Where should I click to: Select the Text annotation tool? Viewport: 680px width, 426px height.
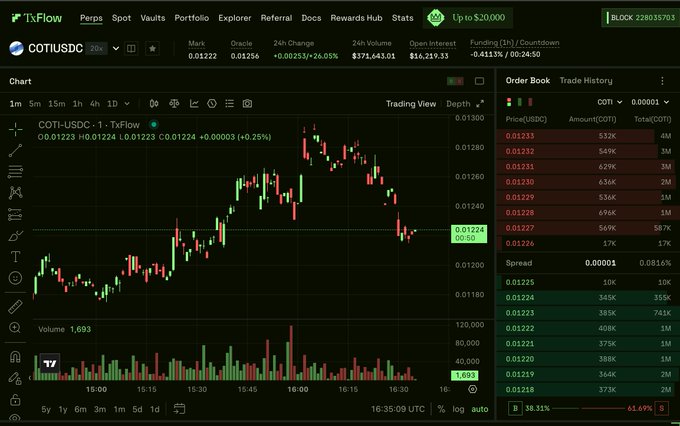coord(15,256)
